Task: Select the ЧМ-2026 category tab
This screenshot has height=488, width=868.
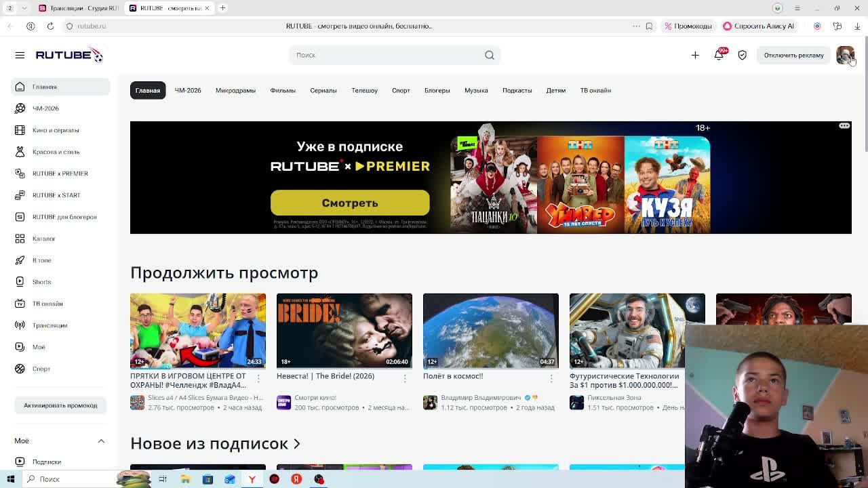Action: coord(188,90)
